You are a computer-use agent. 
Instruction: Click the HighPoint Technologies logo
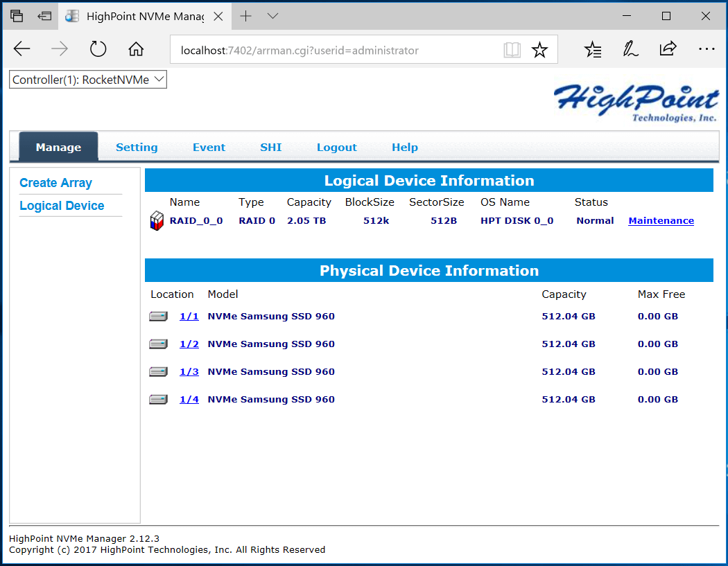pos(636,103)
